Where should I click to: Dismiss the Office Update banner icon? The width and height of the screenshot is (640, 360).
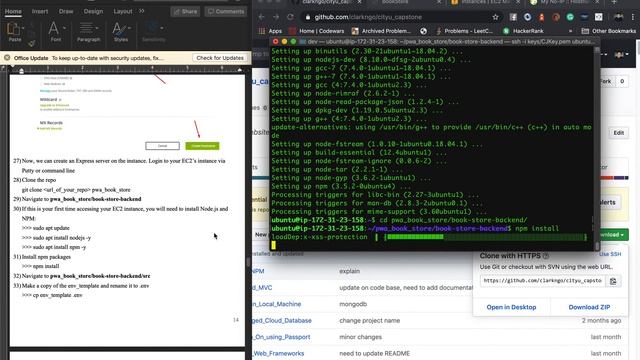tap(7, 58)
